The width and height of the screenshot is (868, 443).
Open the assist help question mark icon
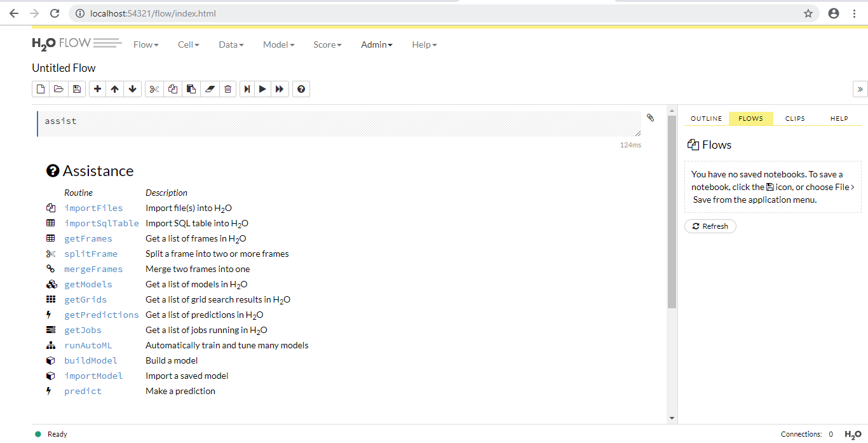(x=301, y=89)
